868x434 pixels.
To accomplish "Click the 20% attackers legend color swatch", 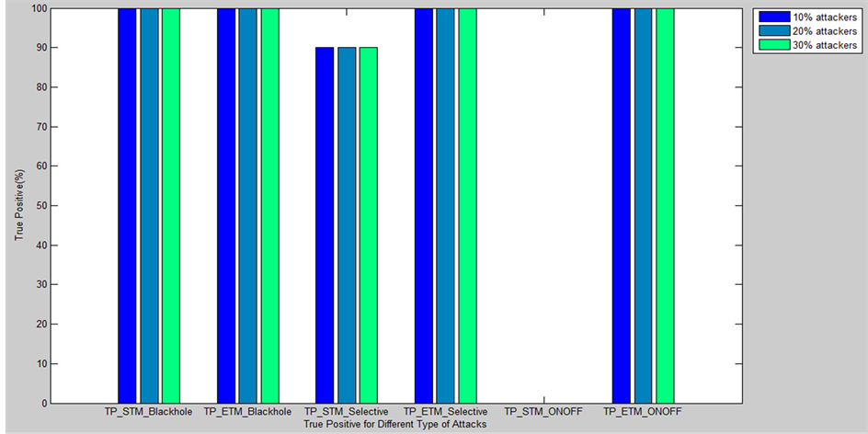I will 771,30.
